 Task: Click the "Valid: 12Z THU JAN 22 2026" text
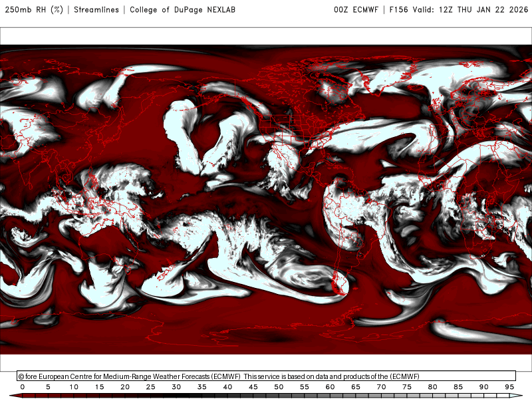click(x=470, y=10)
